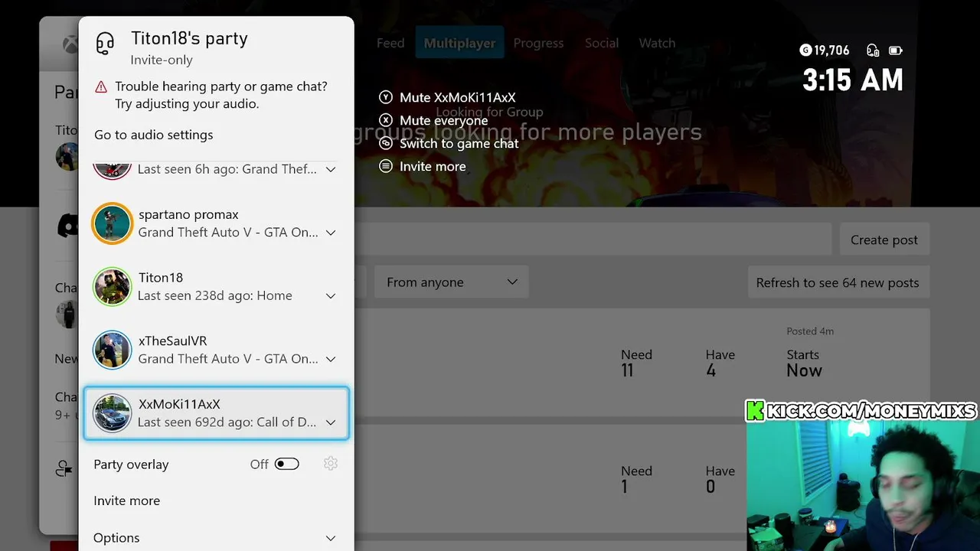This screenshot has width=980, height=551.
Task: Click Invite more in party panel
Action: 127,500
